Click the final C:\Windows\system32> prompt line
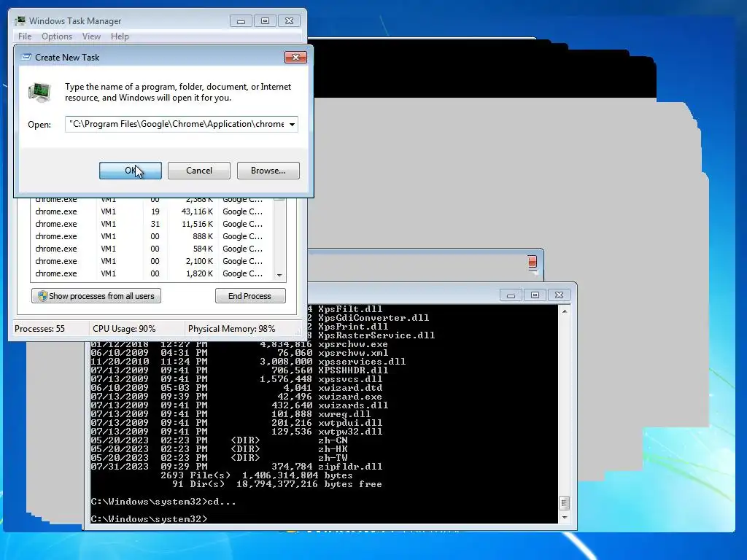Image resolution: width=747 pixels, height=560 pixels. click(x=149, y=518)
